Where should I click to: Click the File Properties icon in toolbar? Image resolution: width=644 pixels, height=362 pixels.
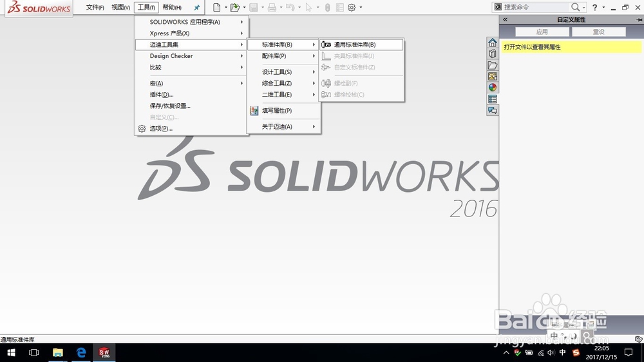[339, 7]
